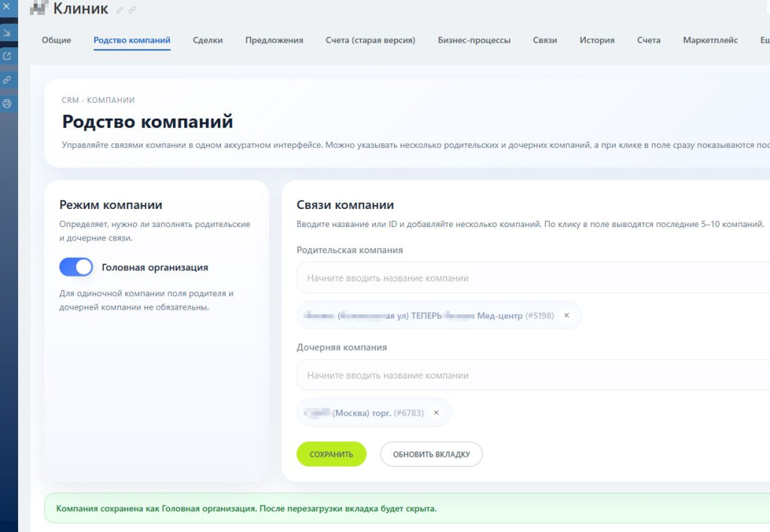Viewport: 770px width, 532px height.
Task: Click the Сохранить button
Action: coord(332,455)
